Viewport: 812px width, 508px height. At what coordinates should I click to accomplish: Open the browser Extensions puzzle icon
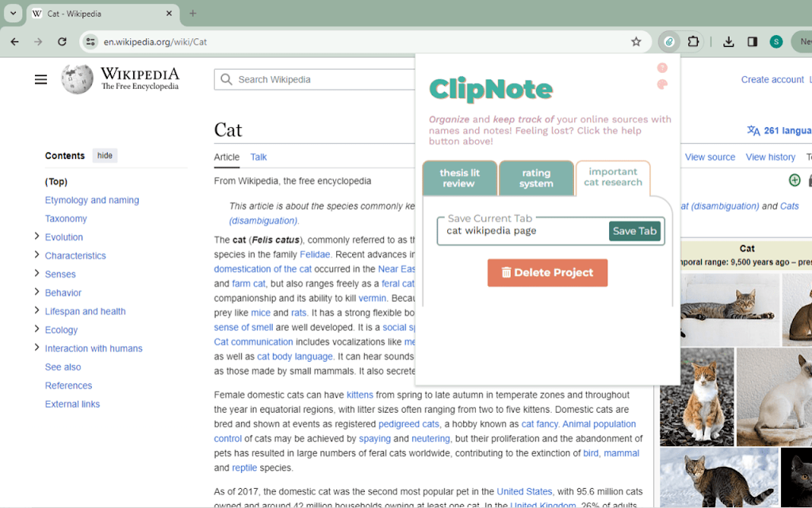[x=693, y=42]
